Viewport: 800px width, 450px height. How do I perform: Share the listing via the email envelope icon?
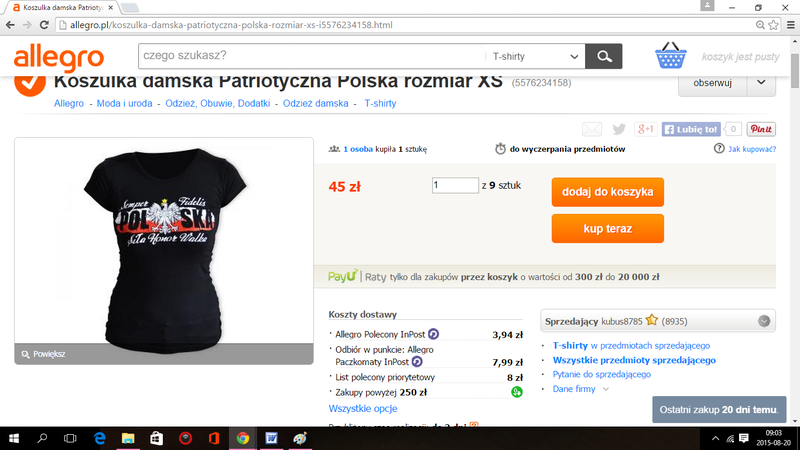click(592, 129)
